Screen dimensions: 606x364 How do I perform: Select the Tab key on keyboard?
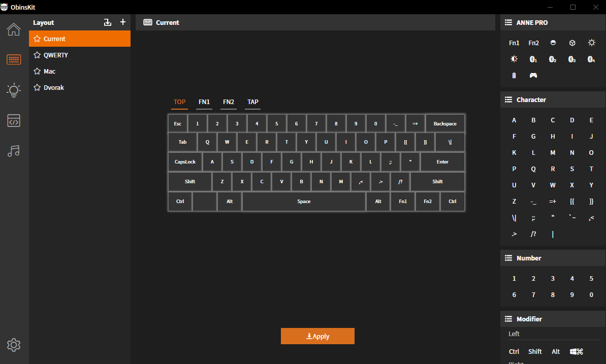183,142
